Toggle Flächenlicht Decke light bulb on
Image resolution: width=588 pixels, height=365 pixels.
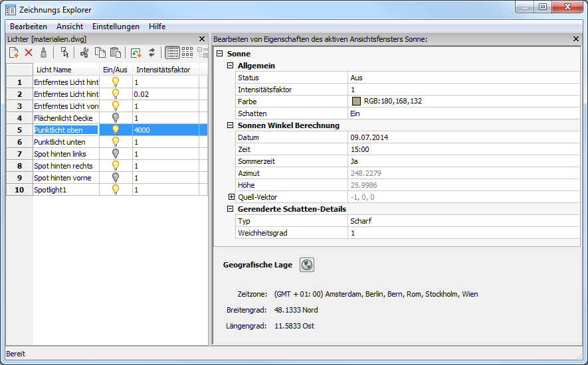click(116, 118)
